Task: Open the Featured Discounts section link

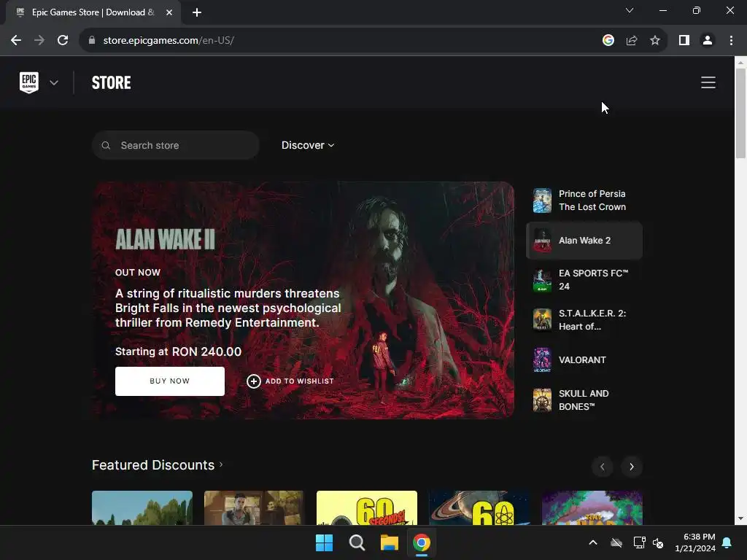Action: [158, 464]
